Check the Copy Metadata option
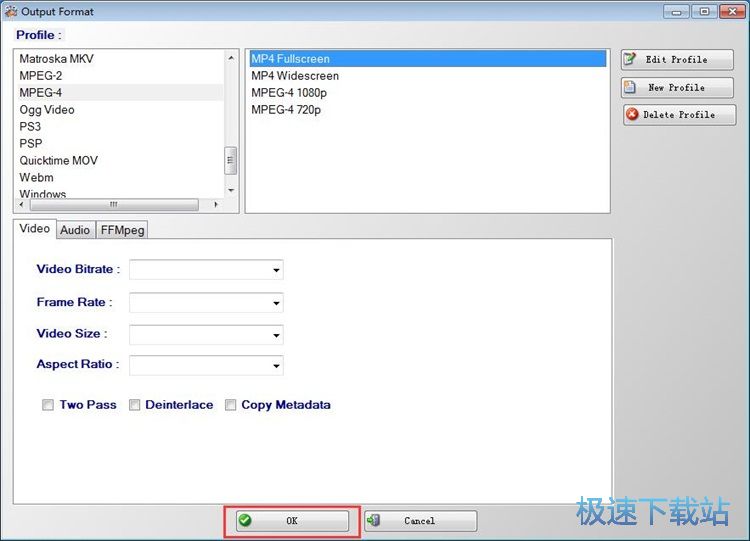 [231, 405]
